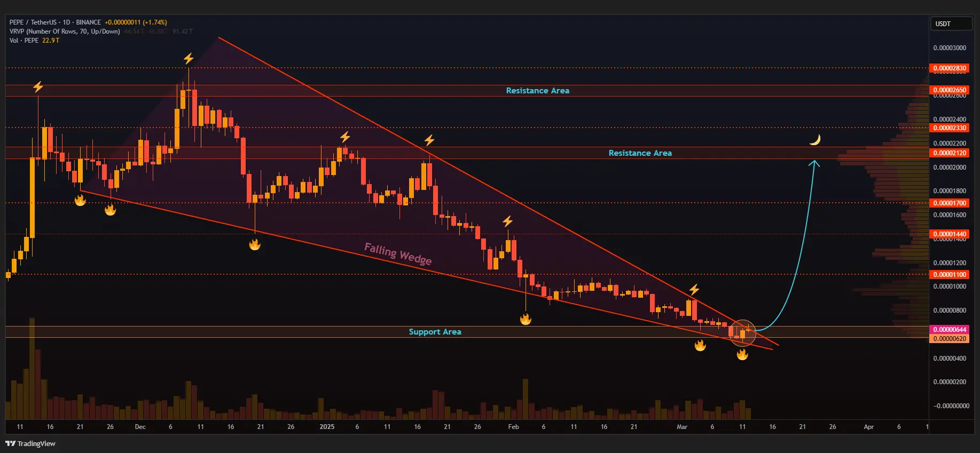Click the leftmost lightning bolt icon
This screenshot has height=453, width=980.
(x=38, y=86)
